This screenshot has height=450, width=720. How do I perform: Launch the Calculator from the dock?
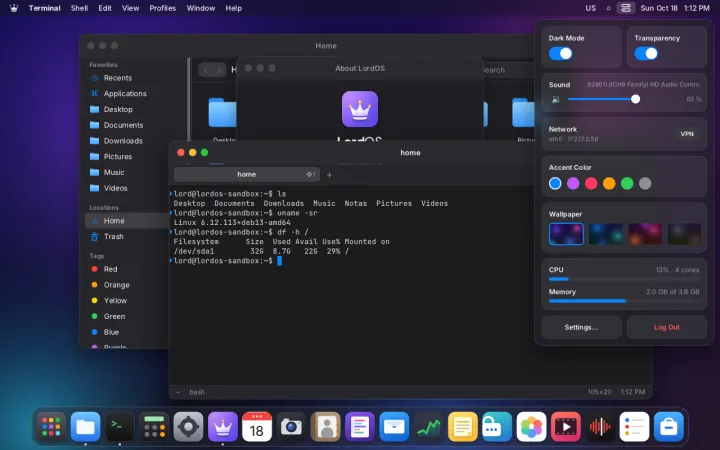154,427
